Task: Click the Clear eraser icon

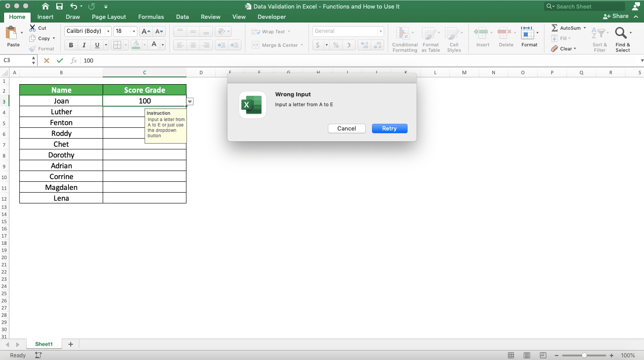Action: (x=554, y=49)
